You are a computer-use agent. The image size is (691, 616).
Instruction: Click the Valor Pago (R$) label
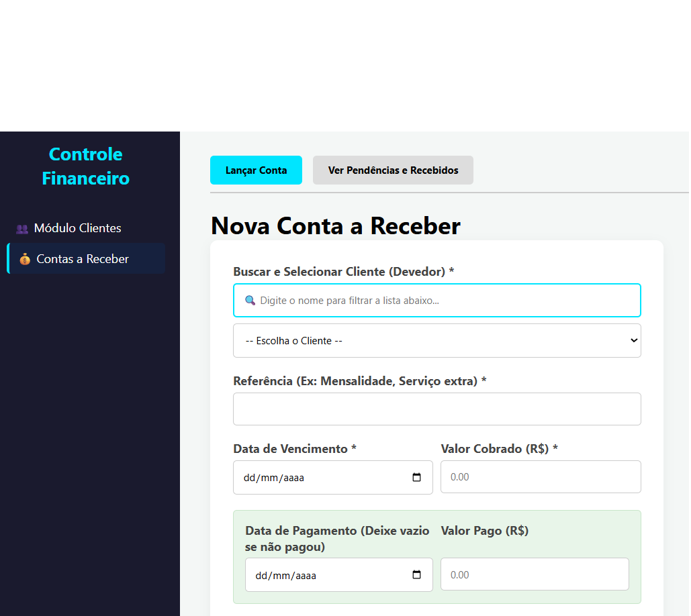[x=484, y=531]
